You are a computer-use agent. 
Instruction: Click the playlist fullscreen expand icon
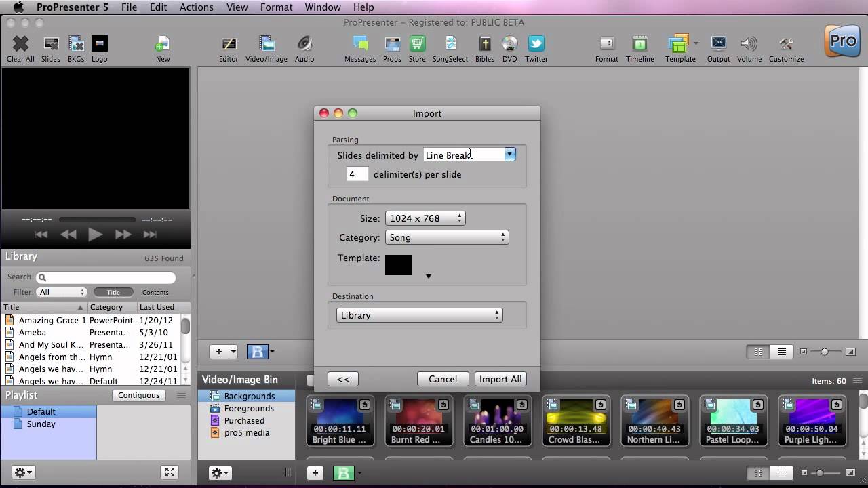click(170, 472)
